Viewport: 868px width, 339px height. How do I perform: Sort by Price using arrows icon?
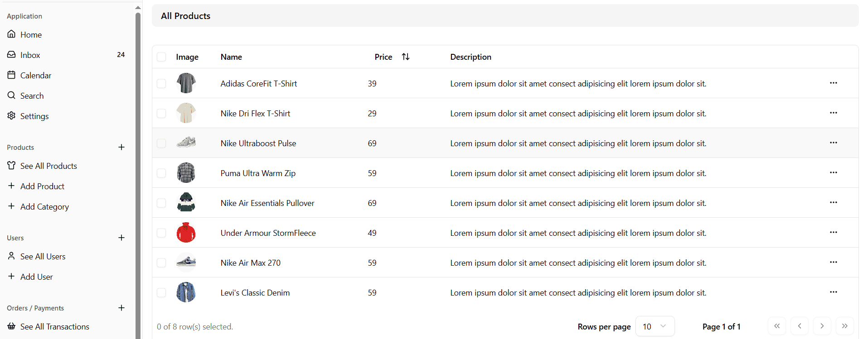(x=406, y=57)
